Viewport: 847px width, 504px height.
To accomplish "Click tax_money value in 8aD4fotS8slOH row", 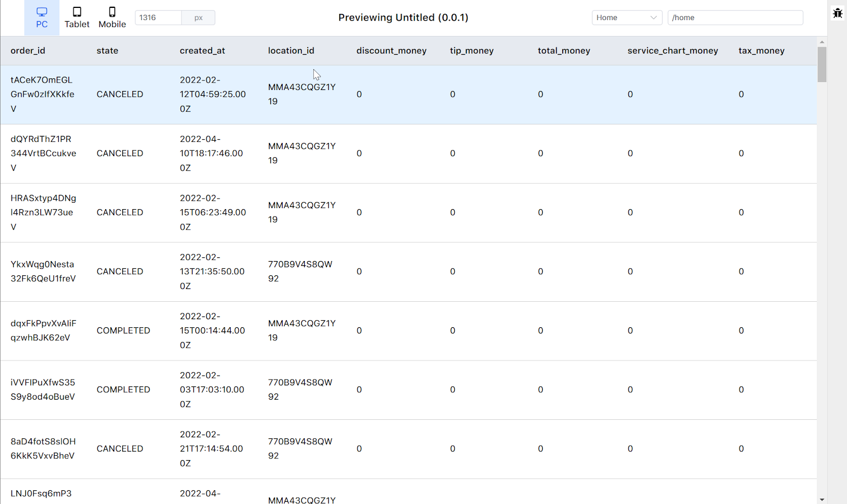I will pos(741,448).
